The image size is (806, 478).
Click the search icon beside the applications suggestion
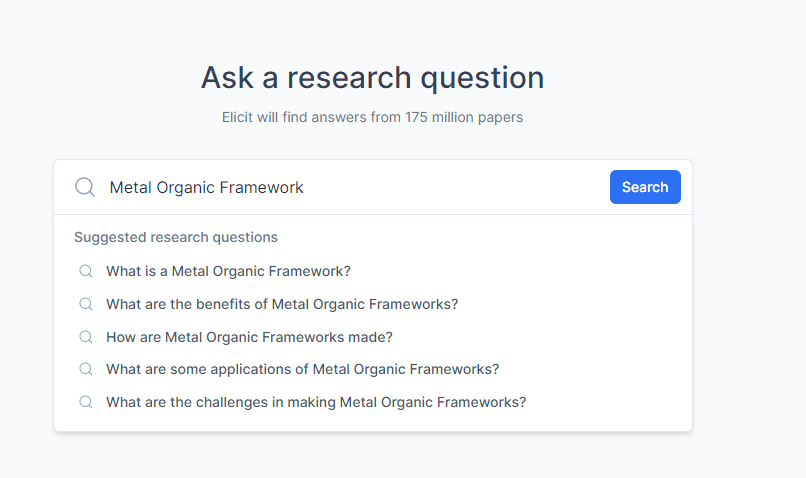tap(86, 369)
